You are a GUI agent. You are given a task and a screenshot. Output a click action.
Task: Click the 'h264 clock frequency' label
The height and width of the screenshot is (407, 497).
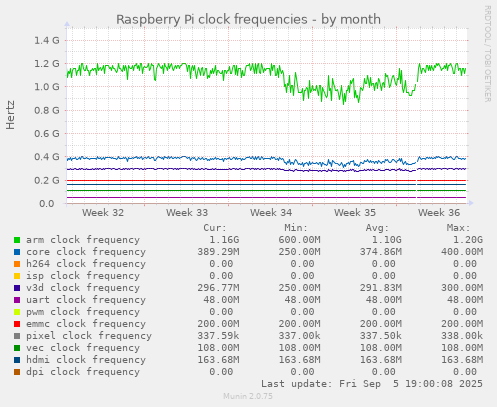point(86,264)
